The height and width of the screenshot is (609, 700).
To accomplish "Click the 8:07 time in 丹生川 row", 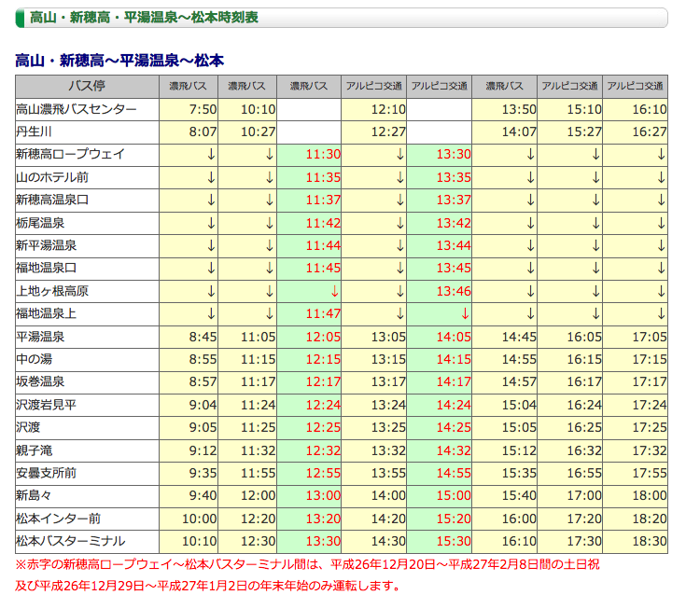I will click(203, 131).
